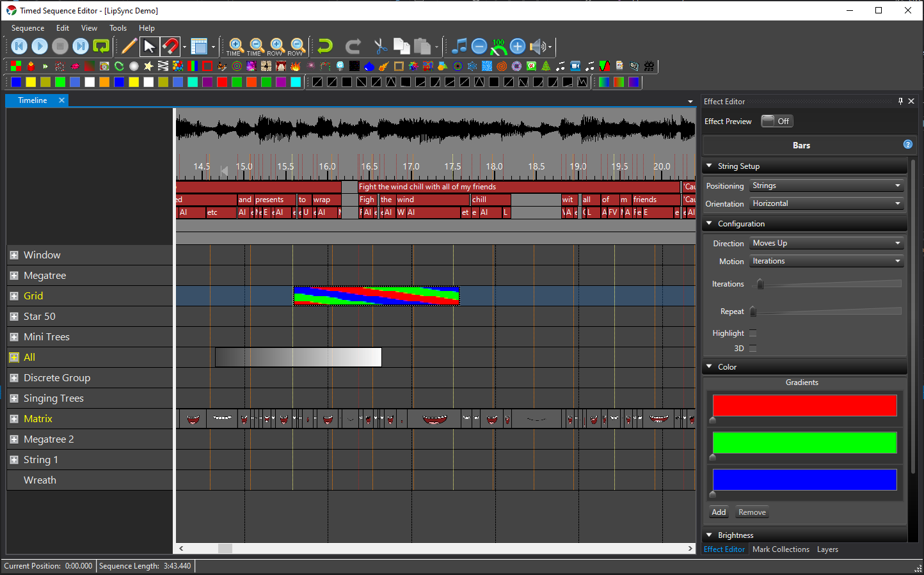Toggle Effect Preview switch

click(777, 121)
